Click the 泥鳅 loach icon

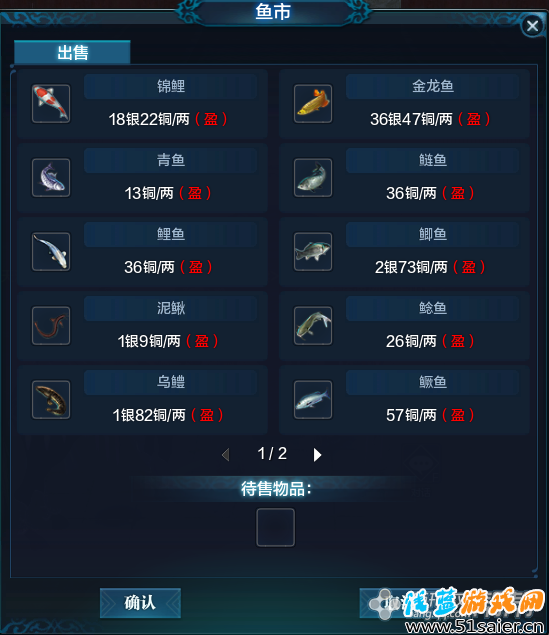pos(51,326)
